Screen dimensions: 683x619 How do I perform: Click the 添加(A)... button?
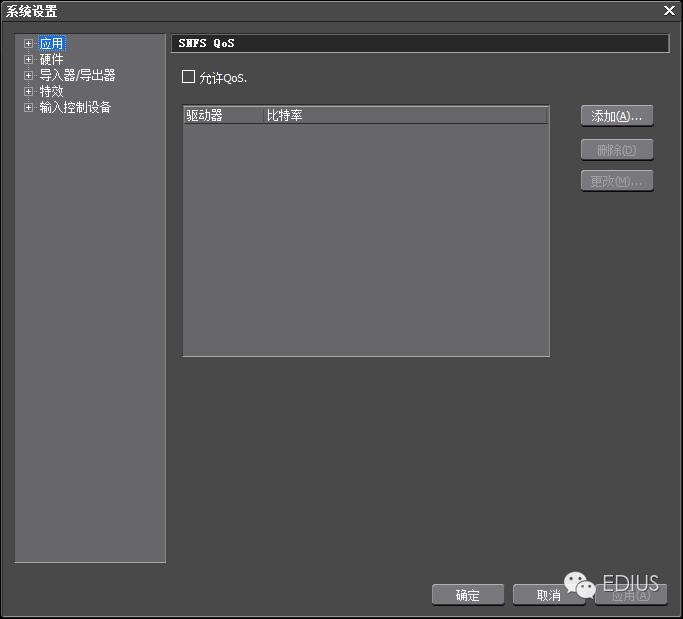(x=617, y=116)
